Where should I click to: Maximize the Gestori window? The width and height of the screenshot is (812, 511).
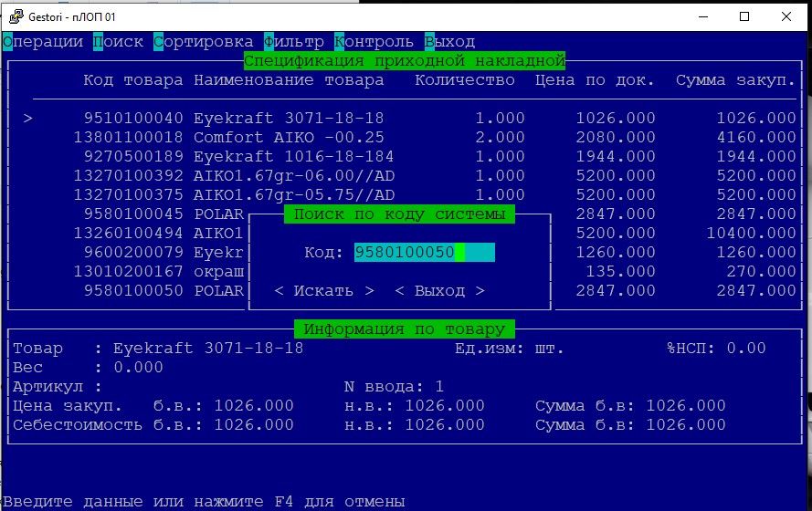(x=744, y=16)
